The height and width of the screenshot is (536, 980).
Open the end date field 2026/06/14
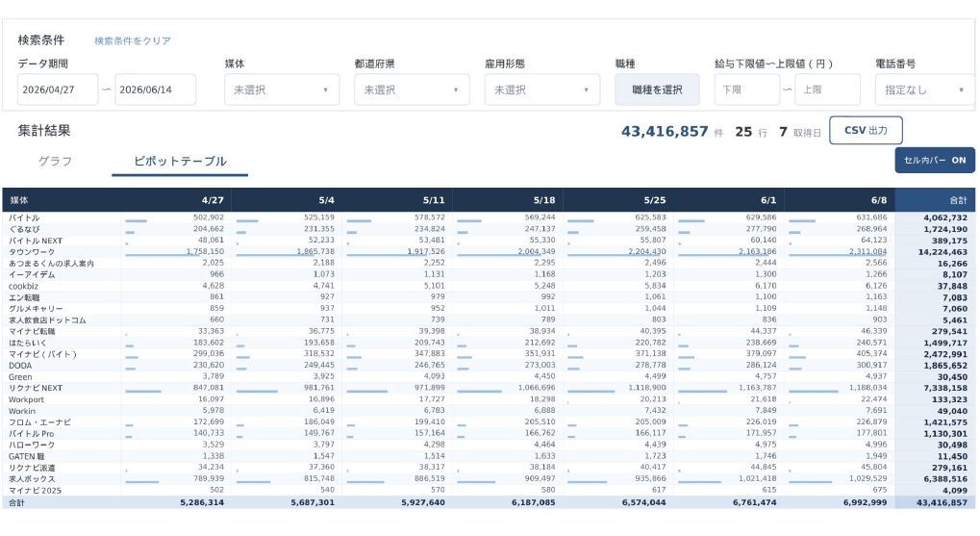(155, 89)
